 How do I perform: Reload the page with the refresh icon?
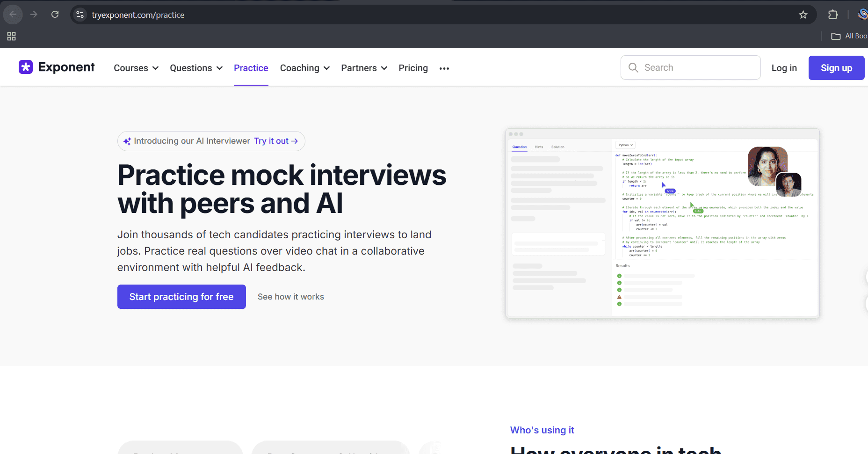click(55, 14)
